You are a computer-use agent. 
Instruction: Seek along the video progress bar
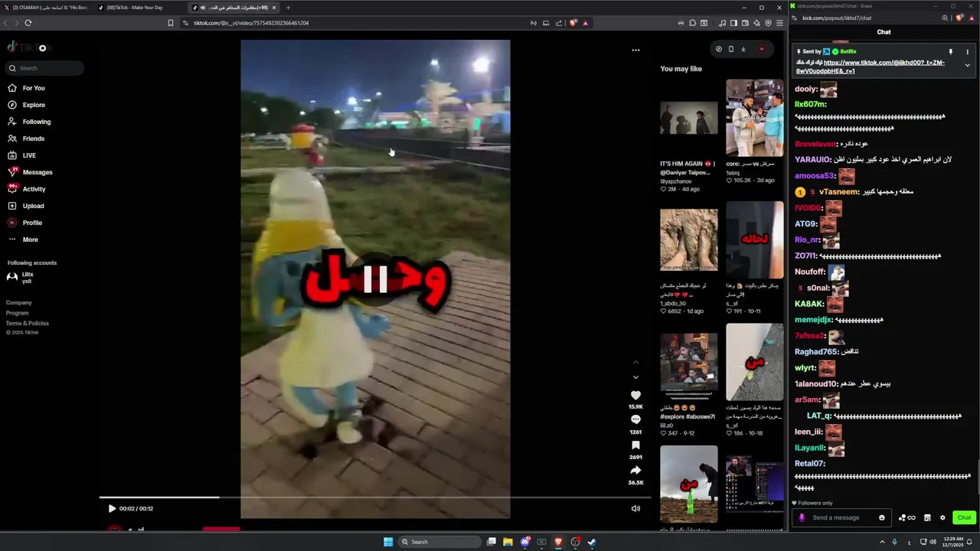[375, 497]
